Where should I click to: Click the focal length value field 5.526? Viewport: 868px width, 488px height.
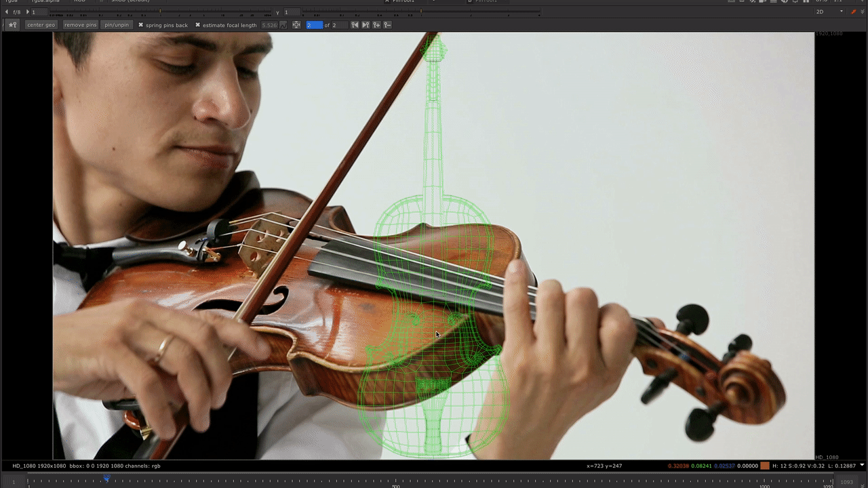pyautogui.click(x=269, y=25)
